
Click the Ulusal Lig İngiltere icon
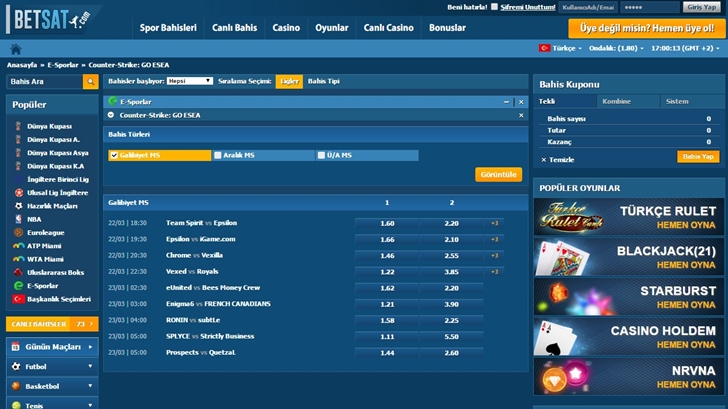coord(19,193)
